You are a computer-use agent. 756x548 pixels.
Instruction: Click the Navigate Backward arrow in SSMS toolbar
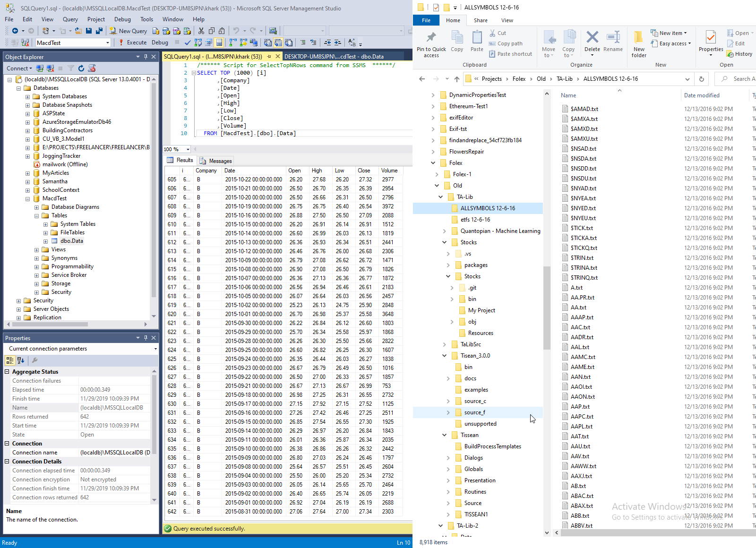[15, 31]
